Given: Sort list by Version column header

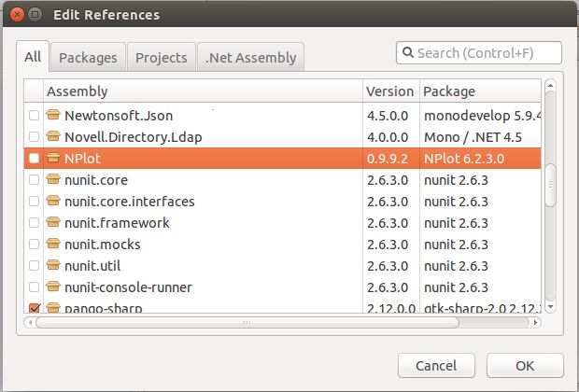Looking at the screenshot, I should coord(389,91).
